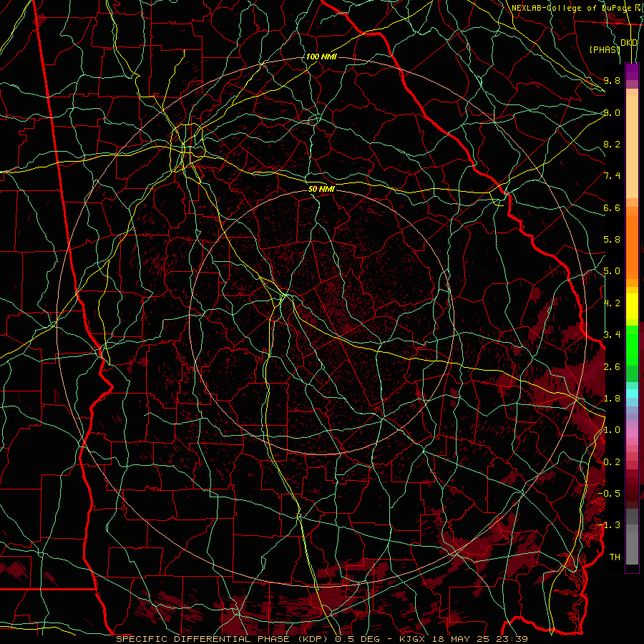This screenshot has height=644, width=644.
Task: Pick the cyan segment of the color bar
Action: coord(632,393)
